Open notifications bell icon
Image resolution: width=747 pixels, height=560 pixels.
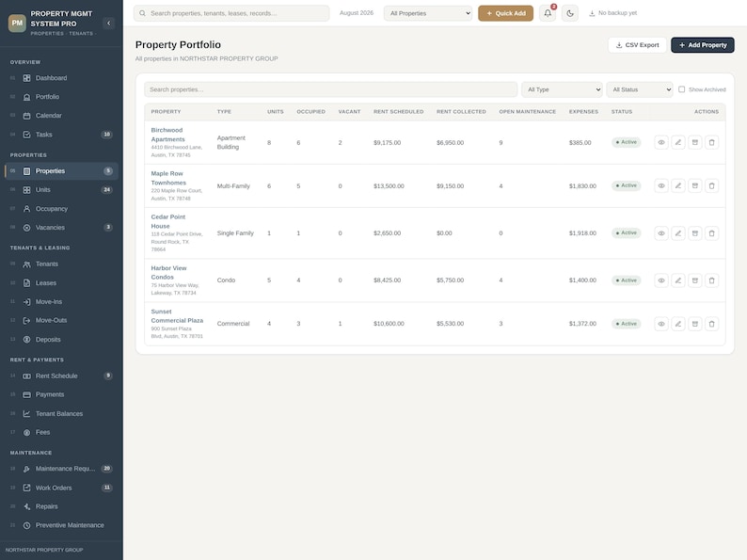pyautogui.click(x=548, y=13)
